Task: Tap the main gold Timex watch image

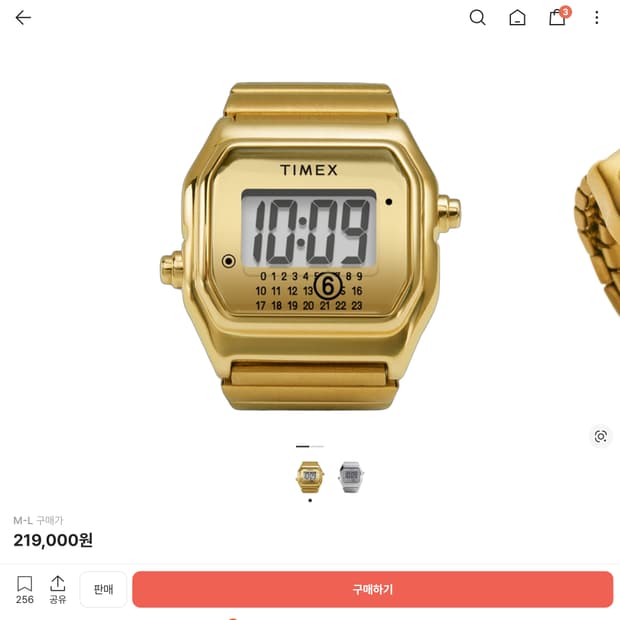Action: click(x=310, y=246)
